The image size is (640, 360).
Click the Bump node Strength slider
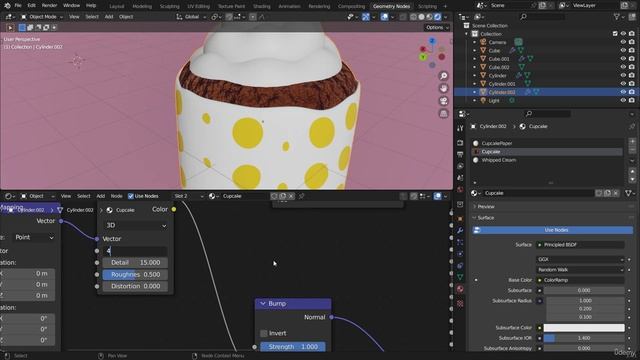[x=293, y=347]
